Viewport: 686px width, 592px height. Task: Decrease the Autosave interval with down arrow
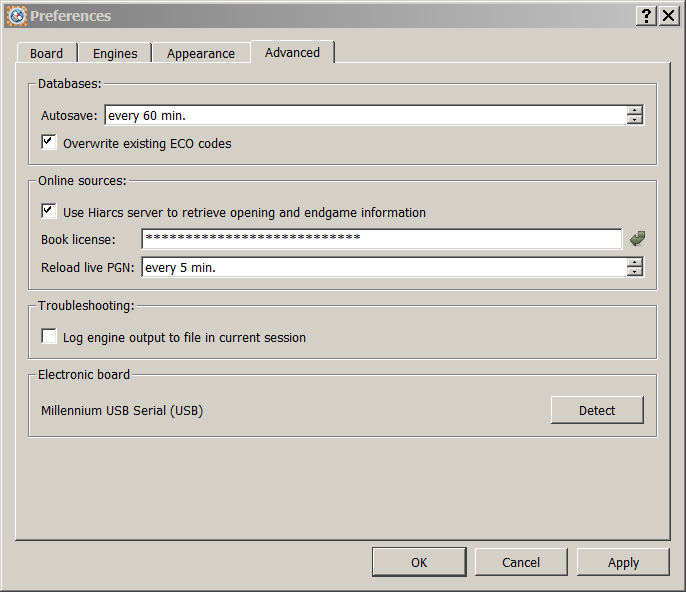(634, 120)
